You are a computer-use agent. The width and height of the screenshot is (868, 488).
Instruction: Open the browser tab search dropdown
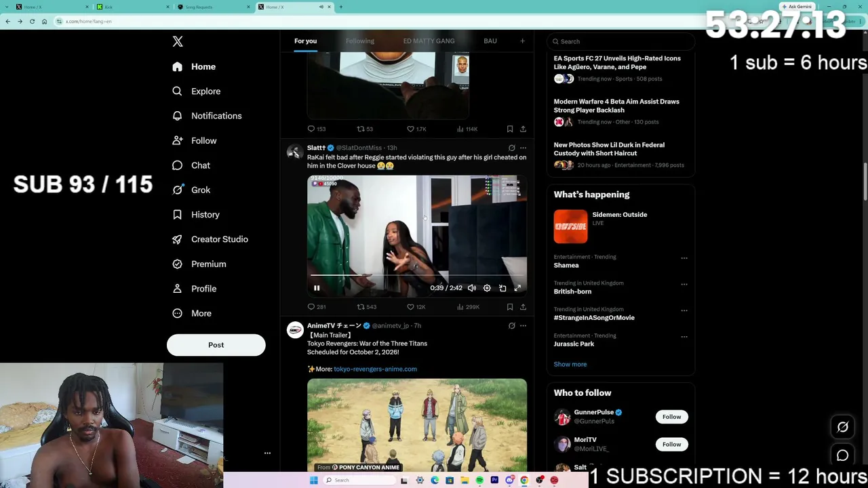pos(8,7)
